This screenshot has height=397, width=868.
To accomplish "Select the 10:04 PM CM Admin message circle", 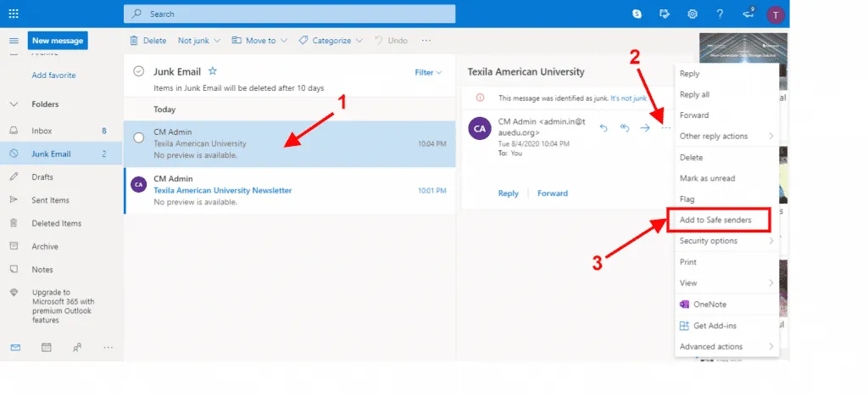I will (x=139, y=137).
